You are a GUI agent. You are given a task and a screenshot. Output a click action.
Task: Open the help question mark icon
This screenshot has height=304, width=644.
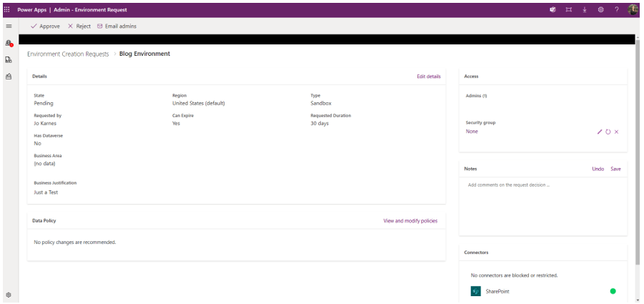click(616, 9)
